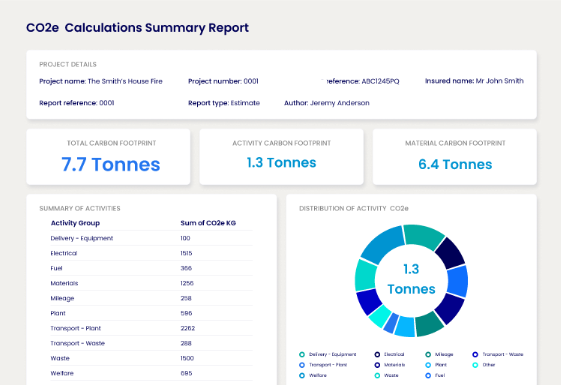This screenshot has width=561, height=385.
Task: Click the Electrical legend marker
Action: tap(377, 355)
